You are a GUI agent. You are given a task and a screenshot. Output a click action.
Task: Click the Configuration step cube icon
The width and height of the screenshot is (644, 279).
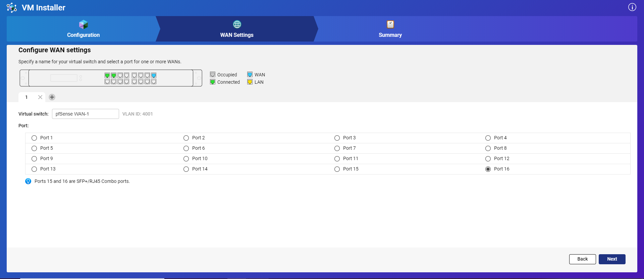[x=83, y=24]
